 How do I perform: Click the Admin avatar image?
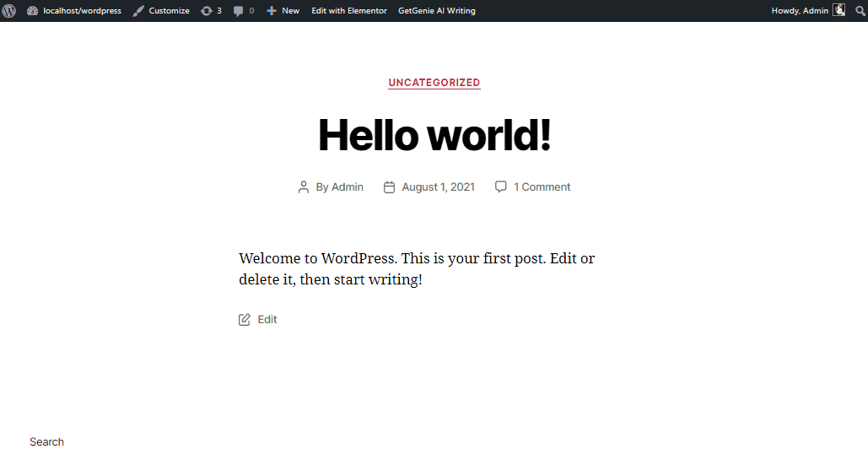point(839,10)
